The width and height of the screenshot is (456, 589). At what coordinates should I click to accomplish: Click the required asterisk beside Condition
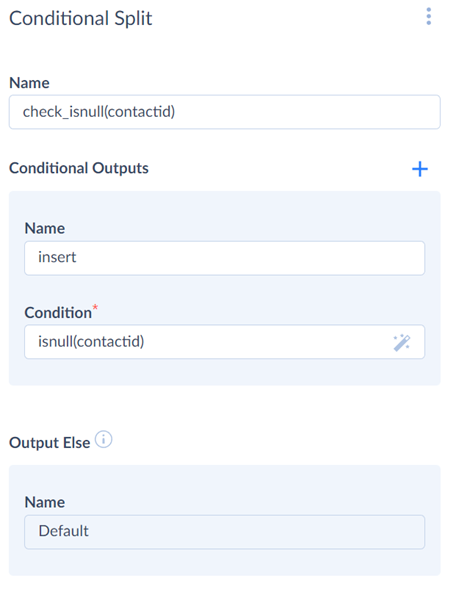(95, 307)
